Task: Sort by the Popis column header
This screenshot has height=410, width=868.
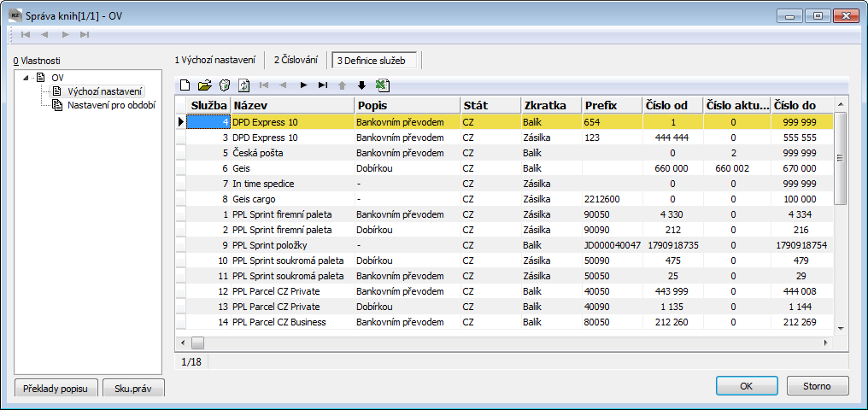Action: click(408, 104)
